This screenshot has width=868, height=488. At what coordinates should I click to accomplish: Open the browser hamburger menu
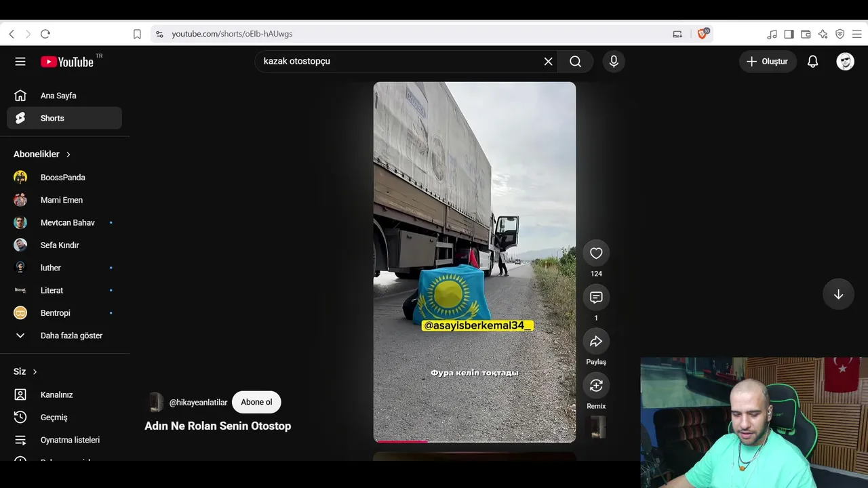coord(856,34)
